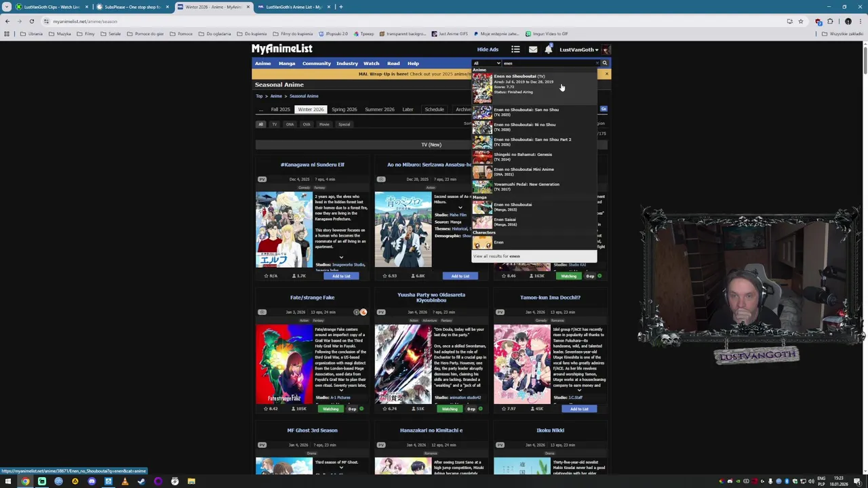Click the Hide Ads link
868x488 pixels.
click(x=488, y=49)
